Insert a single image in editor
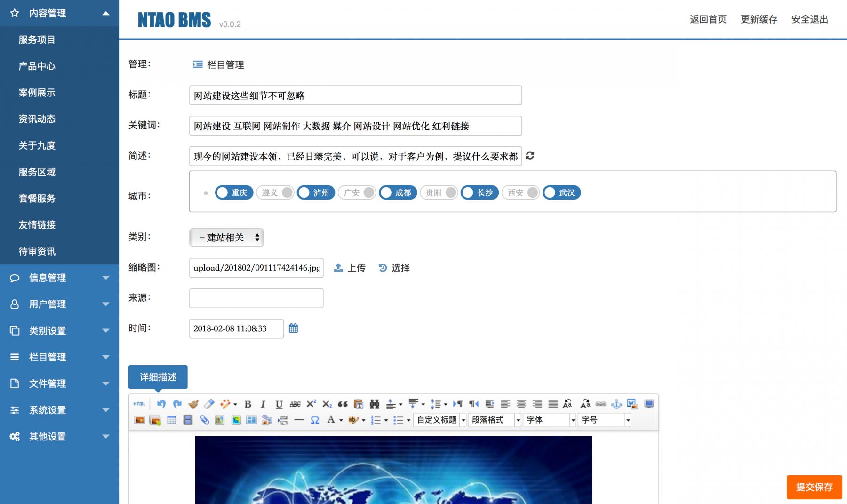The width and height of the screenshot is (847, 504). click(139, 420)
